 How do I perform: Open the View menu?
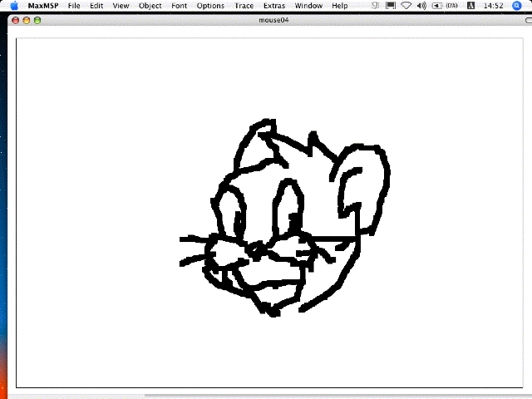121,6
